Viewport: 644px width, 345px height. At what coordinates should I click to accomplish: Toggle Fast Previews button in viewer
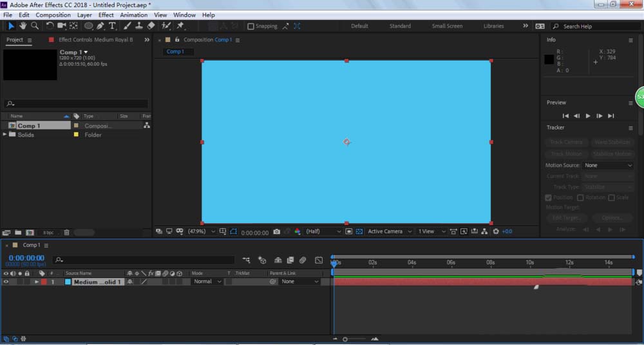(464, 232)
